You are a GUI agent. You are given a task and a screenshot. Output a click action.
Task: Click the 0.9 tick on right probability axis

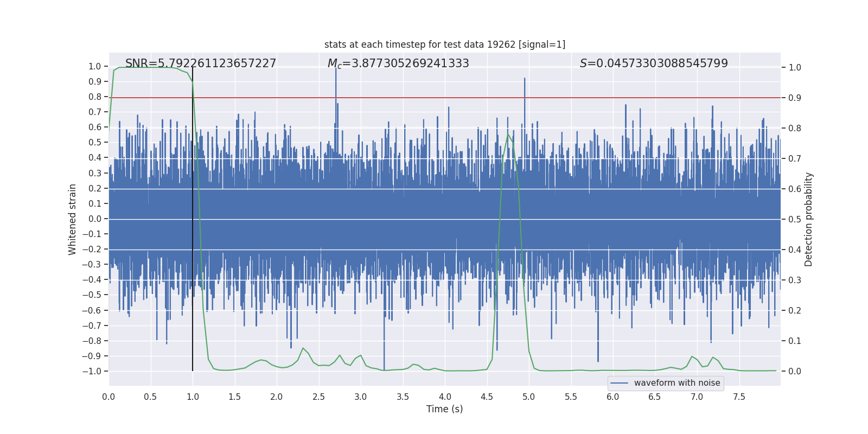pyautogui.click(x=795, y=98)
